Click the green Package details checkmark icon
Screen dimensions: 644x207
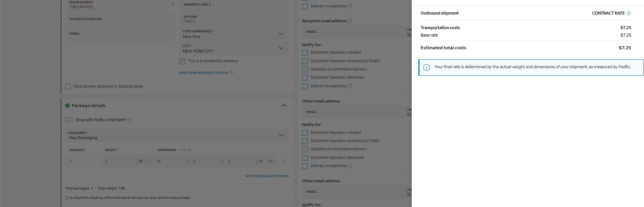[x=67, y=106]
